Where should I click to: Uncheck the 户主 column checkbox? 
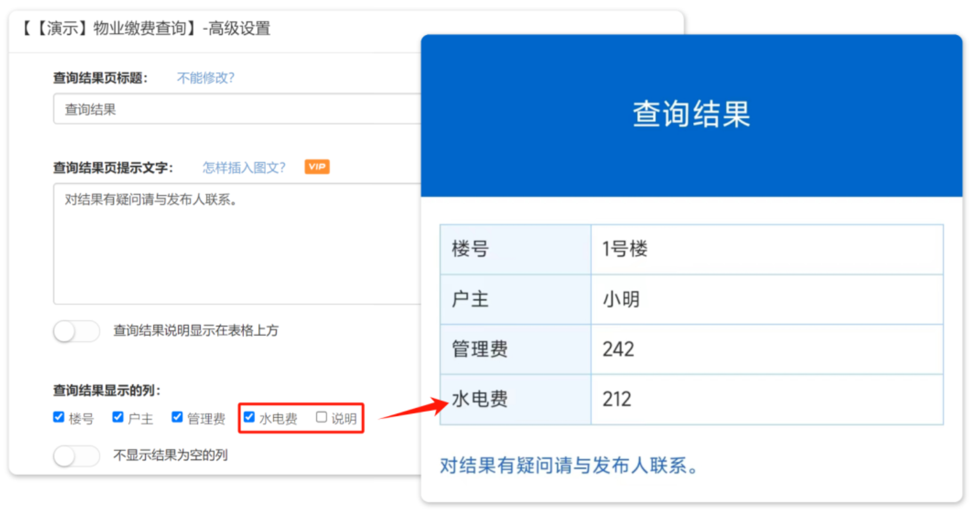[x=118, y=417]
